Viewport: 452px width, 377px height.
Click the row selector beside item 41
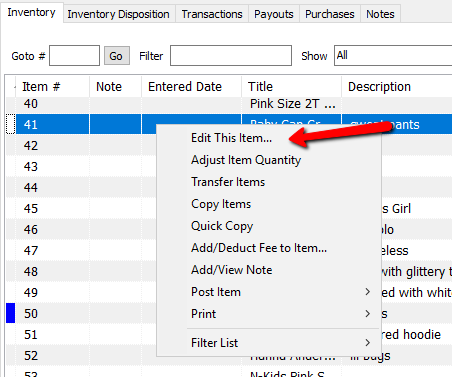pos(11,124)
